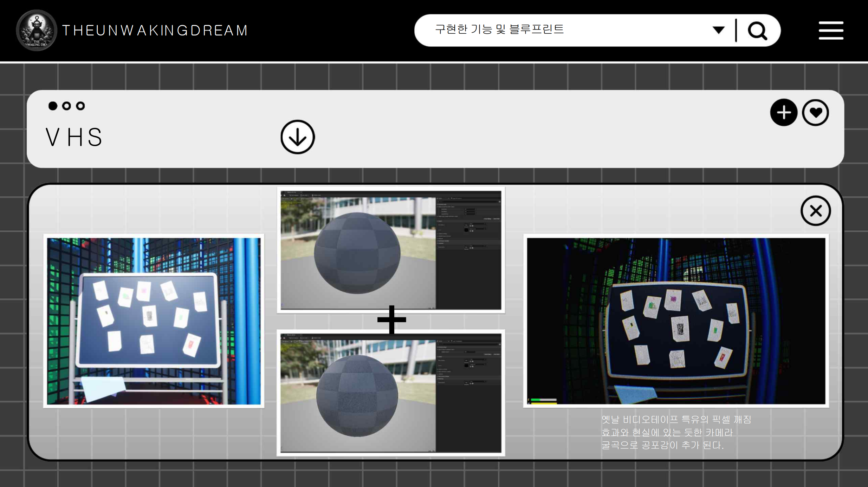Expand the search category dropdown arrow
Screen dimensions: 868x487
(718, 30)
